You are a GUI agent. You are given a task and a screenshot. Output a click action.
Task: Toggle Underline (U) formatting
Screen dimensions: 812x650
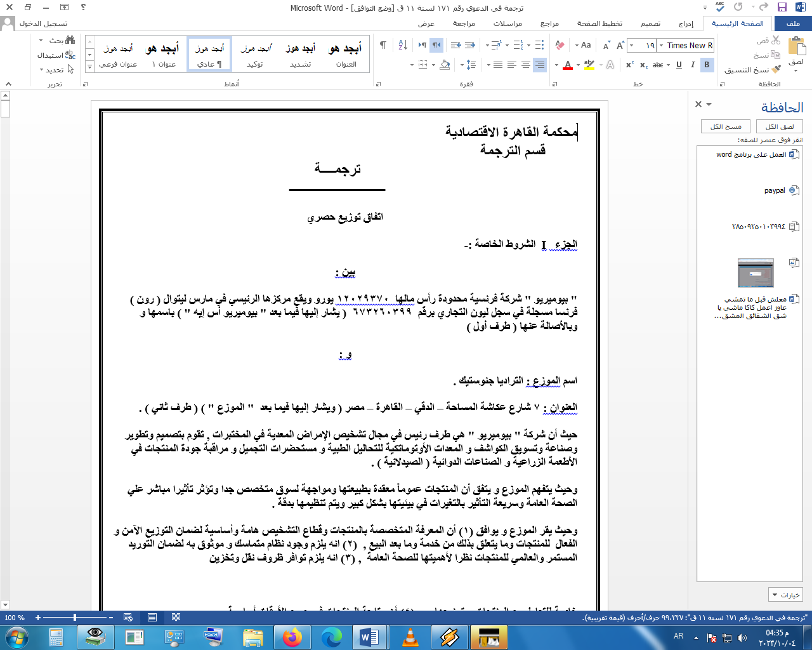coord(679,65)
